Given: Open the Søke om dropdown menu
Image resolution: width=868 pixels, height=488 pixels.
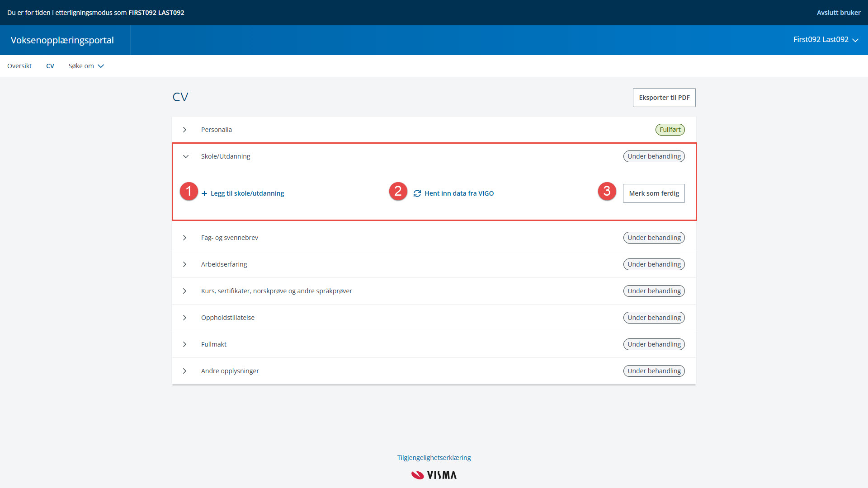Looking at the screenshot, I should [86, 66].
